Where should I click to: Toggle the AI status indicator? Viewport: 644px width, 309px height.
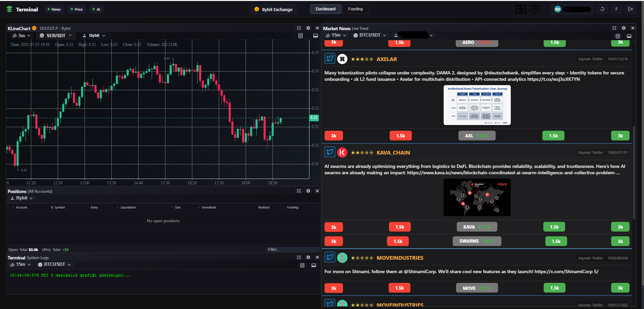97,9
